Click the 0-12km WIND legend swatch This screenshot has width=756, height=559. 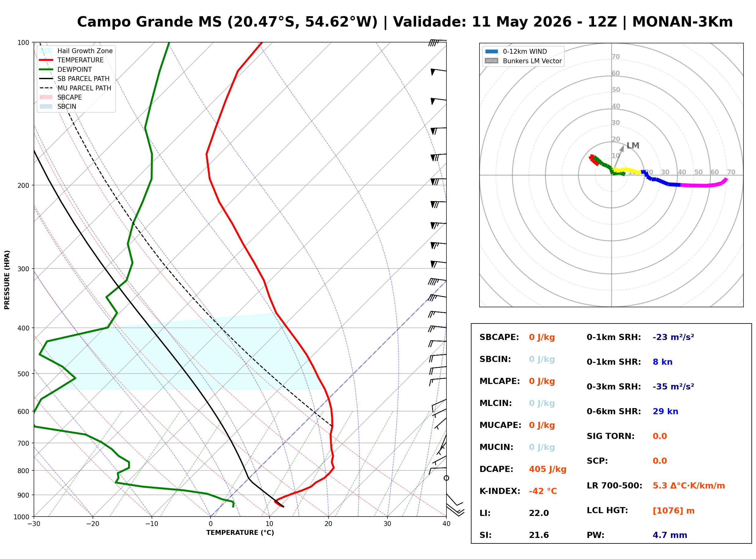491,51
